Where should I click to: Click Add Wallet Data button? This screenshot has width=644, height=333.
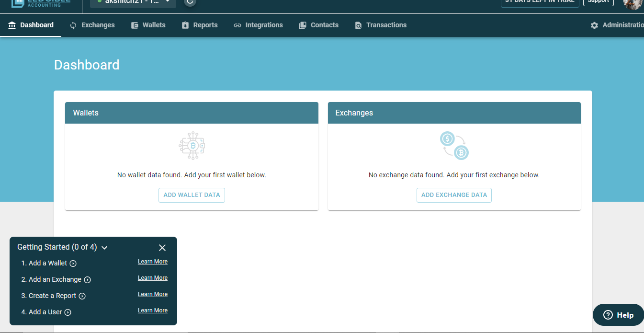192,195
